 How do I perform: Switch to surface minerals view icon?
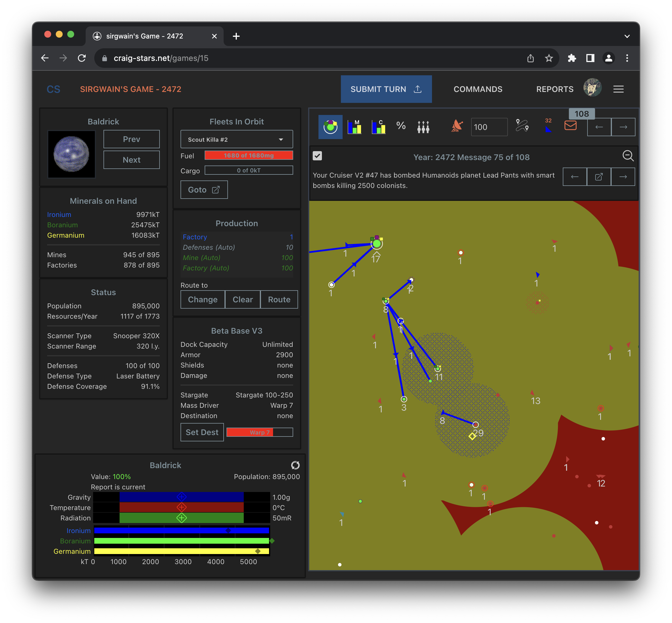(x=354, y=127)
